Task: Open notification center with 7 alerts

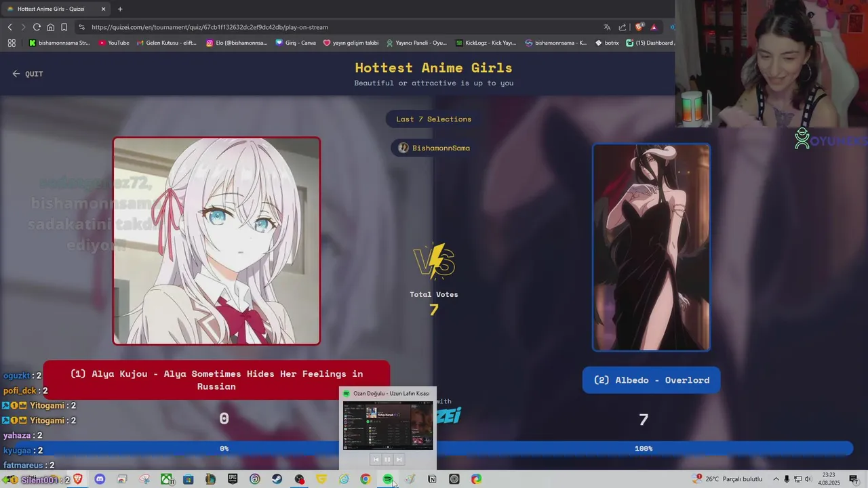Action: 854,479
